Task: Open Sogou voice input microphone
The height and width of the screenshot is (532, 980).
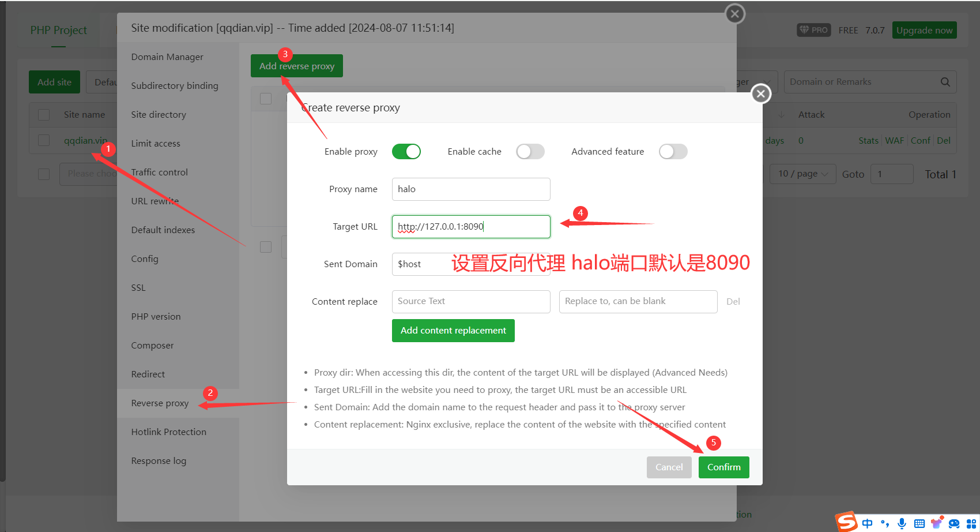Action: click(x=902, y=523)
